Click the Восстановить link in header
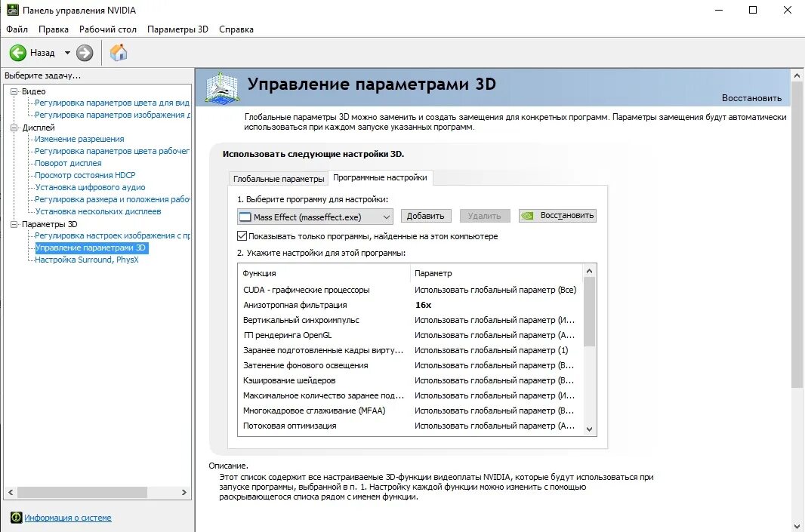 pyautogui.click(x=751, y=98)
